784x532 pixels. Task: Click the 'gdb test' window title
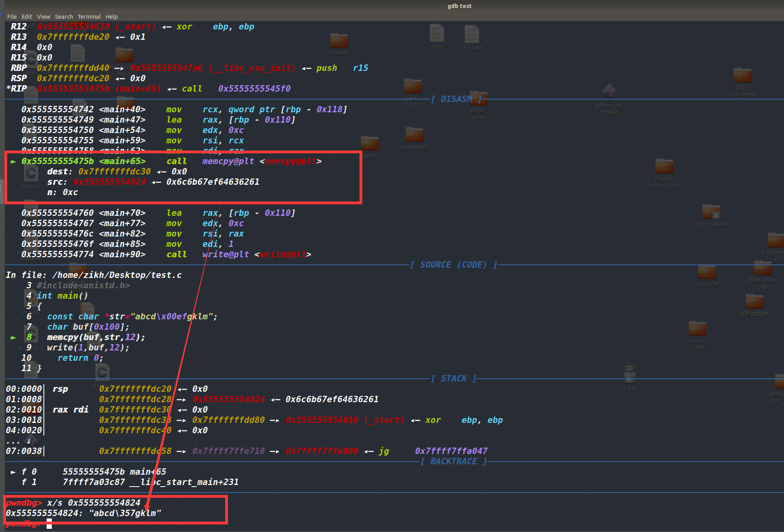click(x=459, y=6)
